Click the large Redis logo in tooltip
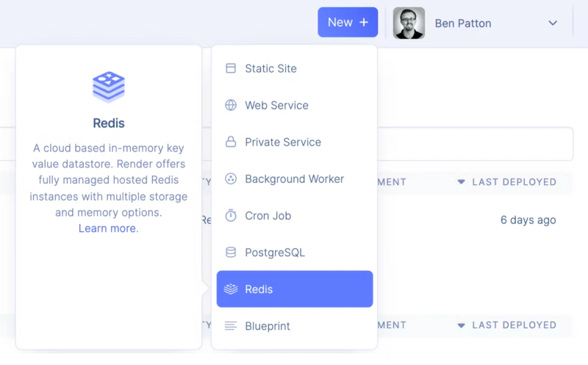The height and width of the screenshot is (365, 588). pos(109,87)
